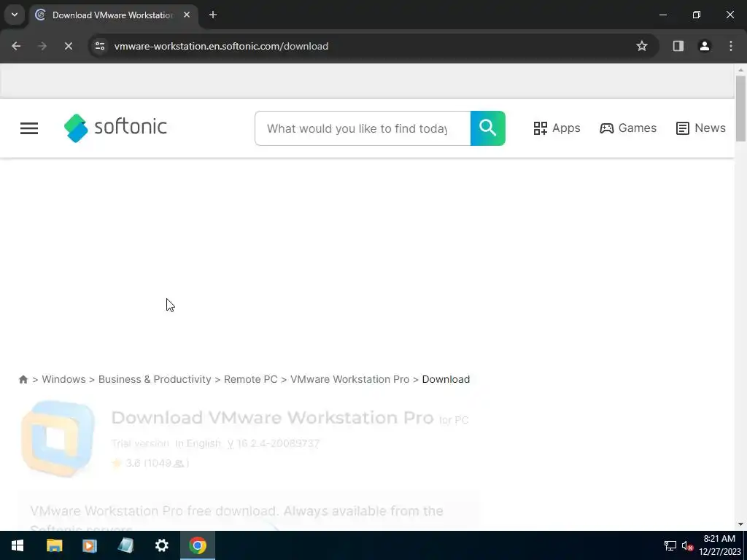Click the muted volume tray icon
Image resolution: width=747 pixels, height=560 pixels.
point(687,545)
